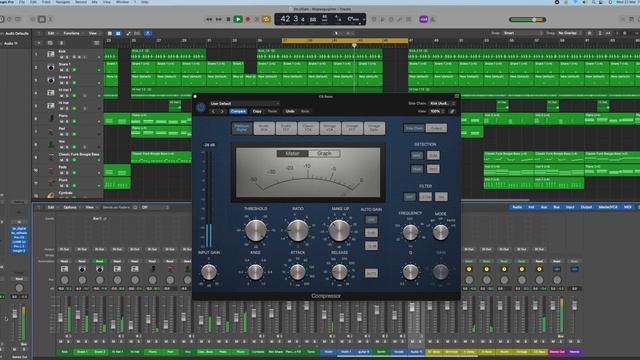Click the link icon beside the View percentage
Screen dimensions: 640x360
[452, 111]
